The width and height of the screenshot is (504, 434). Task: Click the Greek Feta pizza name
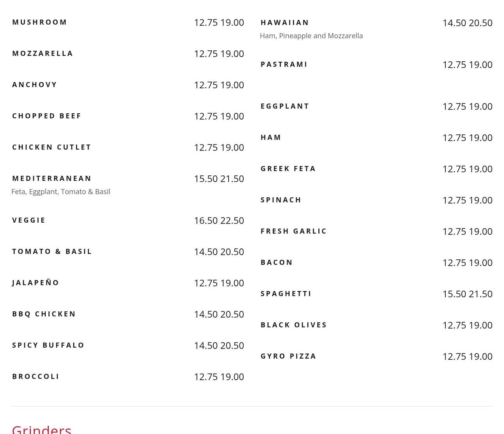pyautogui.click(x=288, y=169)
